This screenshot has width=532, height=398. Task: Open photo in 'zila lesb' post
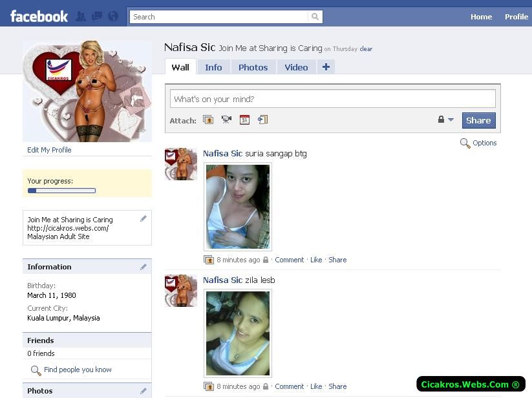pos(238,333)
